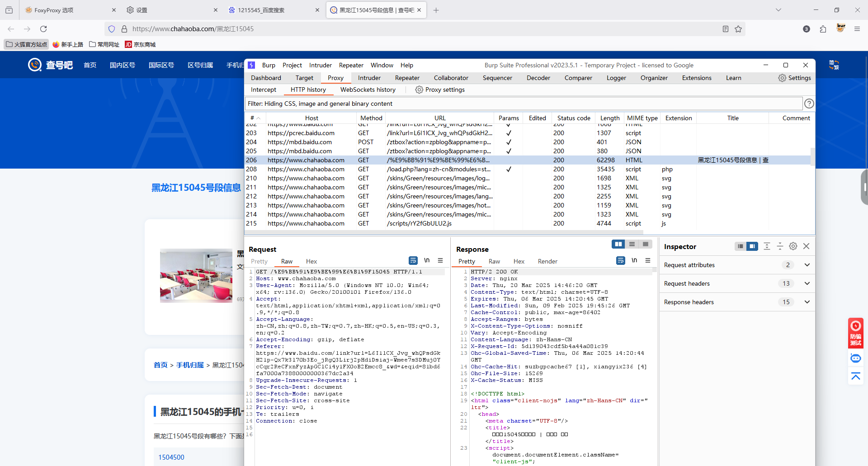Click the history filter bar
This screenshot has width=868, height=466.
[524, 104]
